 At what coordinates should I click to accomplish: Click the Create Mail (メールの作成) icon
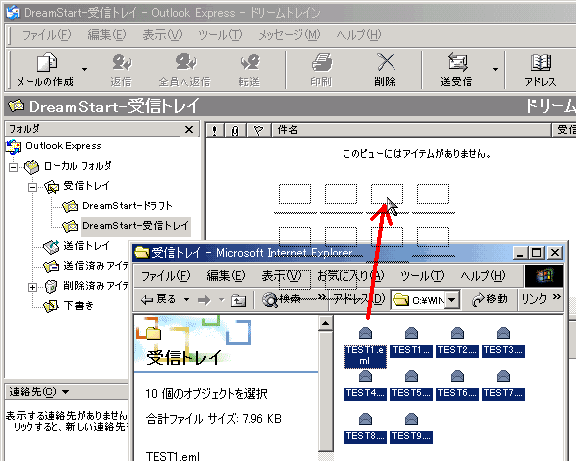46,62
